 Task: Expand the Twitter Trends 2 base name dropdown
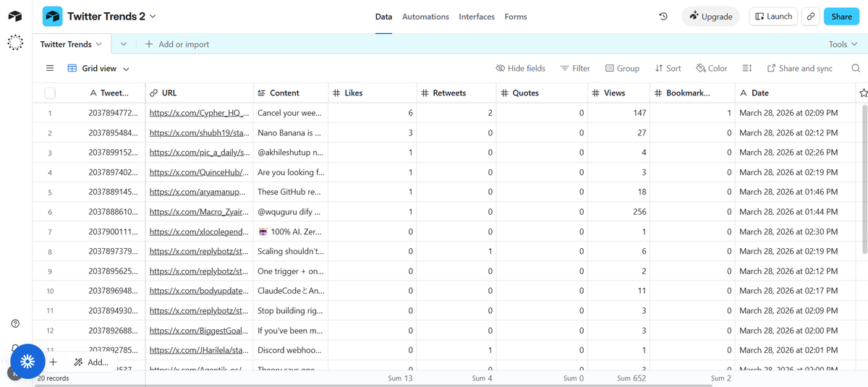[153, 16]
